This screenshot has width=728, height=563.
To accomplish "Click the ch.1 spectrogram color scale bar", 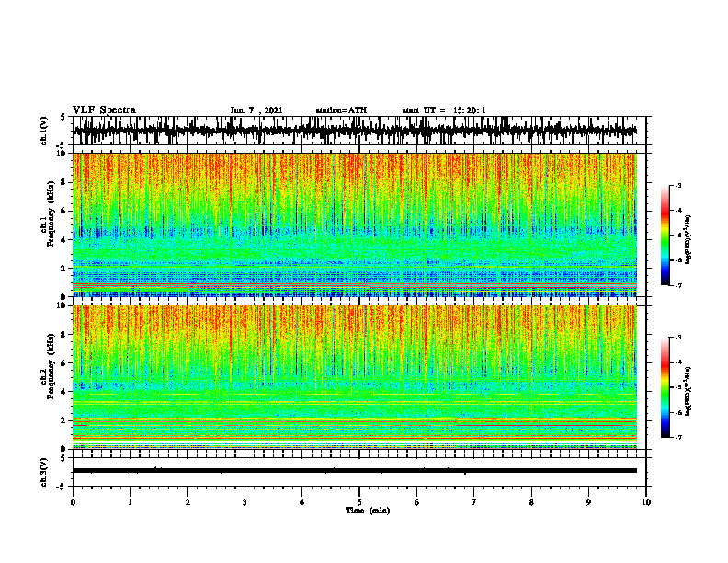I will [665, 236].
